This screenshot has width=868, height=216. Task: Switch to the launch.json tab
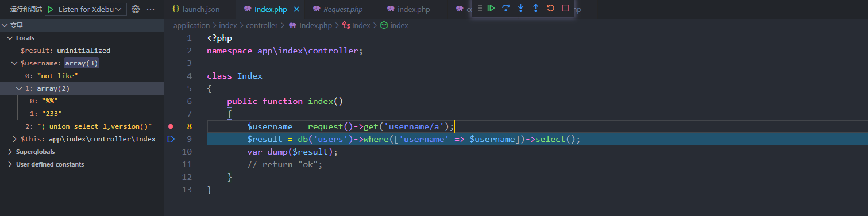[200, 10]
